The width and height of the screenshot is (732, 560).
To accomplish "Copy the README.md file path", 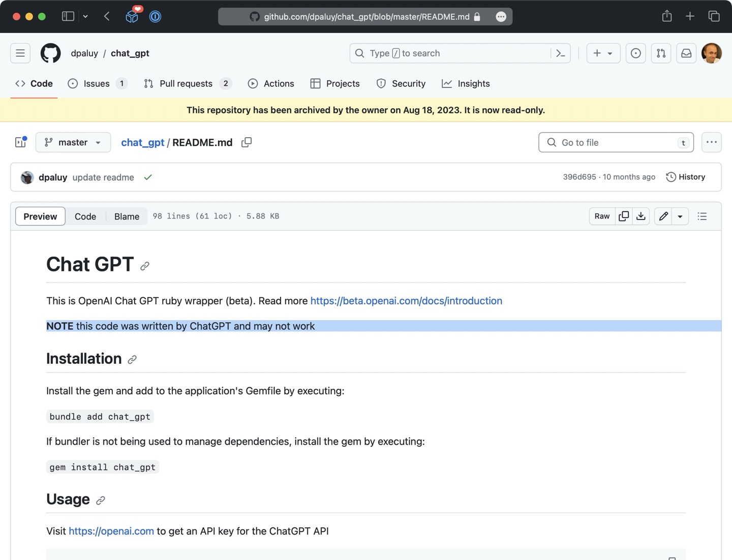I will pos(247,142).
